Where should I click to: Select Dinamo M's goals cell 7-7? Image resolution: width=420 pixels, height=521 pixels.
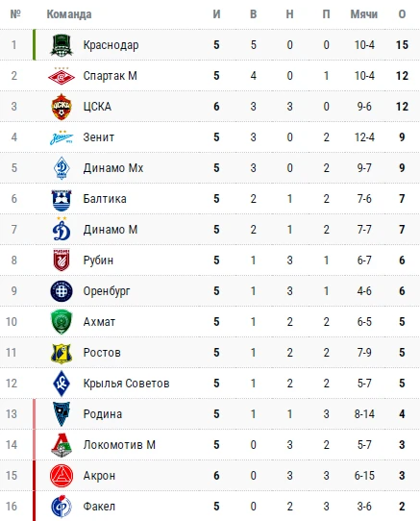pyautogui.click(x=364, y=230)
